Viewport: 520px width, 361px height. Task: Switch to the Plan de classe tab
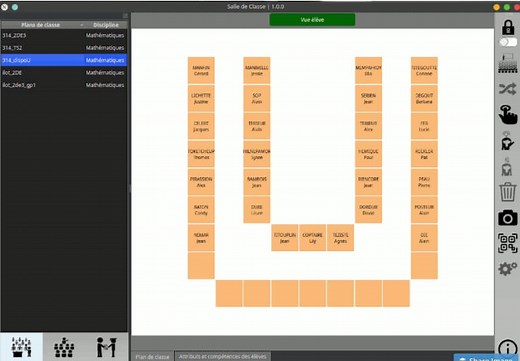(152, 357)
